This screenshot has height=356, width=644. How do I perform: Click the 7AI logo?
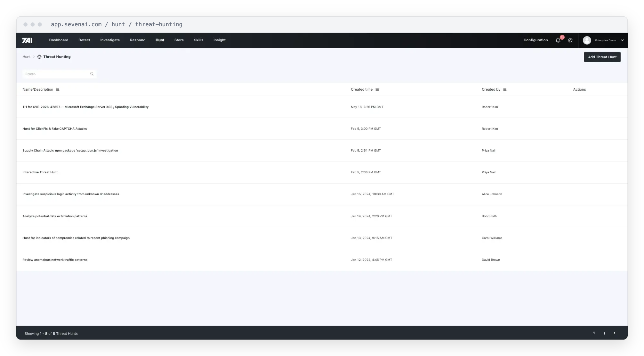click(27, 40)
